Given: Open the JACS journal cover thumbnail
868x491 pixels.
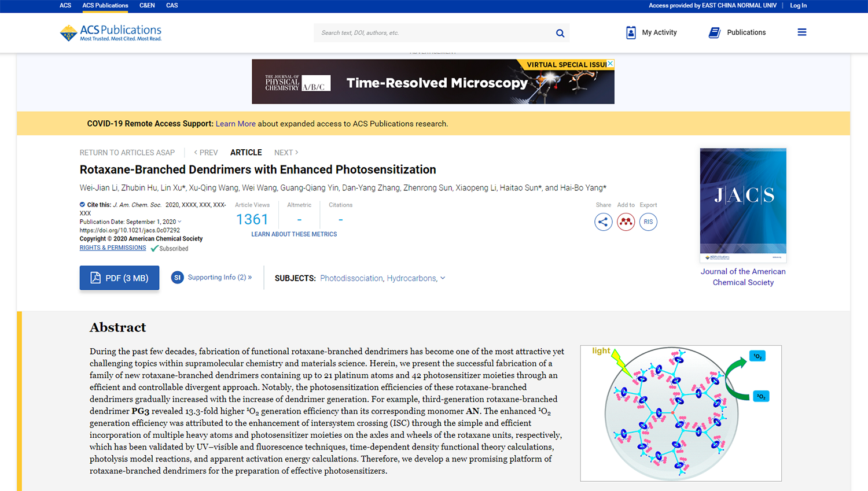Looking at the screenshot, I should click(x=743, y=205).
